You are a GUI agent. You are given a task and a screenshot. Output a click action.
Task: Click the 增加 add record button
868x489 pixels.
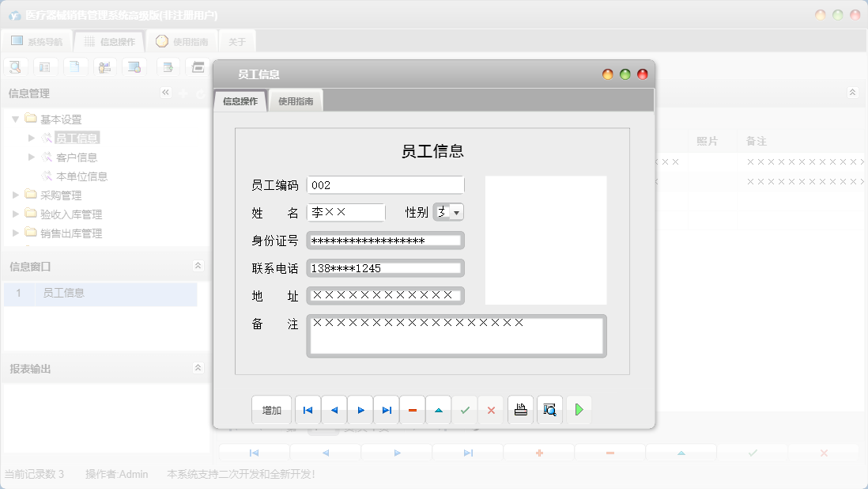click(271, 409)
